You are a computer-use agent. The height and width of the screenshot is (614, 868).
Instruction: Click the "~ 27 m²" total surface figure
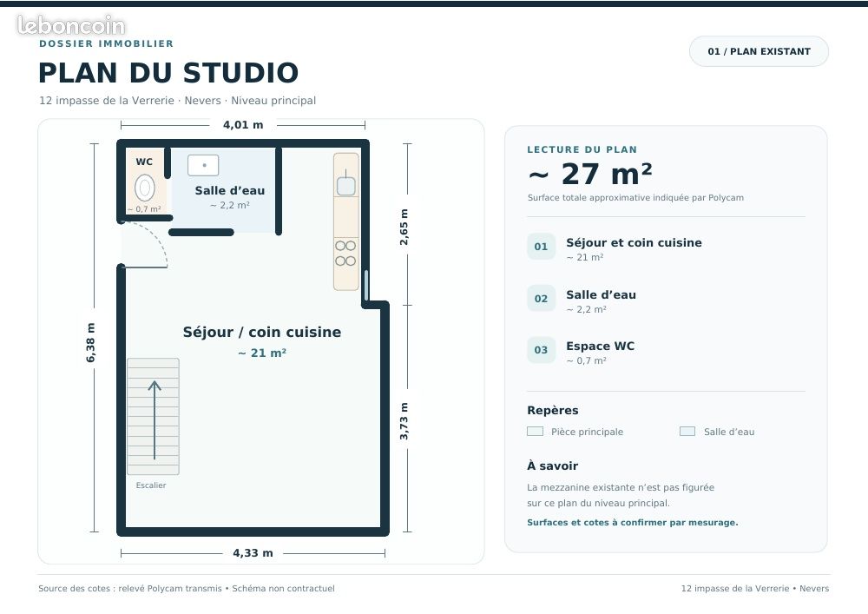click(590, 174)
